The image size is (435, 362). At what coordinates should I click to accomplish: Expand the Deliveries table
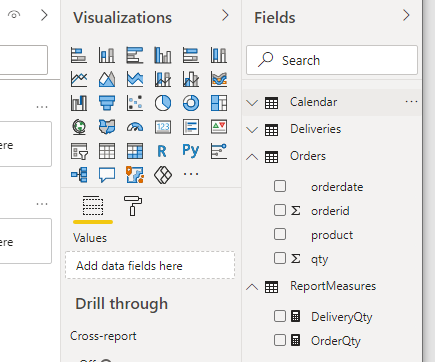pos(252,129)
